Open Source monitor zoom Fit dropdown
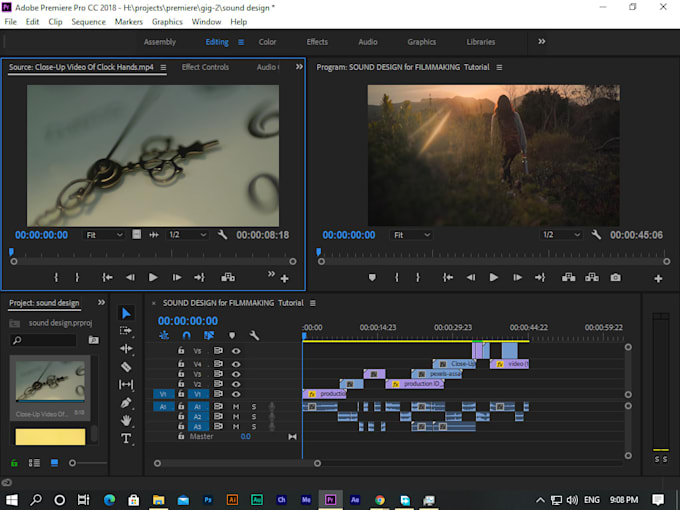680x510 pixels. click(x=104, y=235)
